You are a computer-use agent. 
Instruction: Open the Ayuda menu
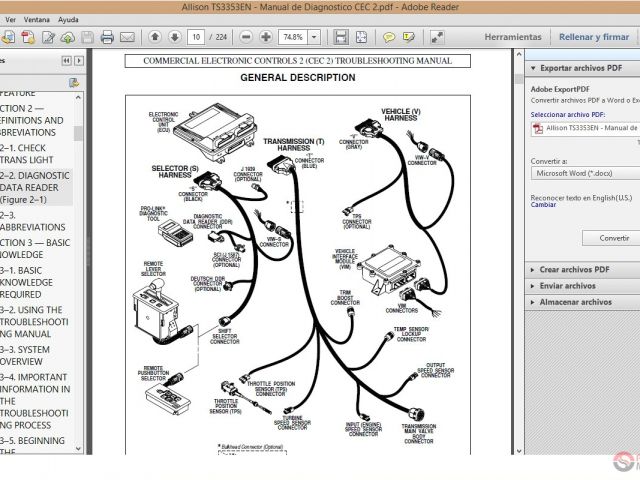pyautogui.click(x=68, y=19)
